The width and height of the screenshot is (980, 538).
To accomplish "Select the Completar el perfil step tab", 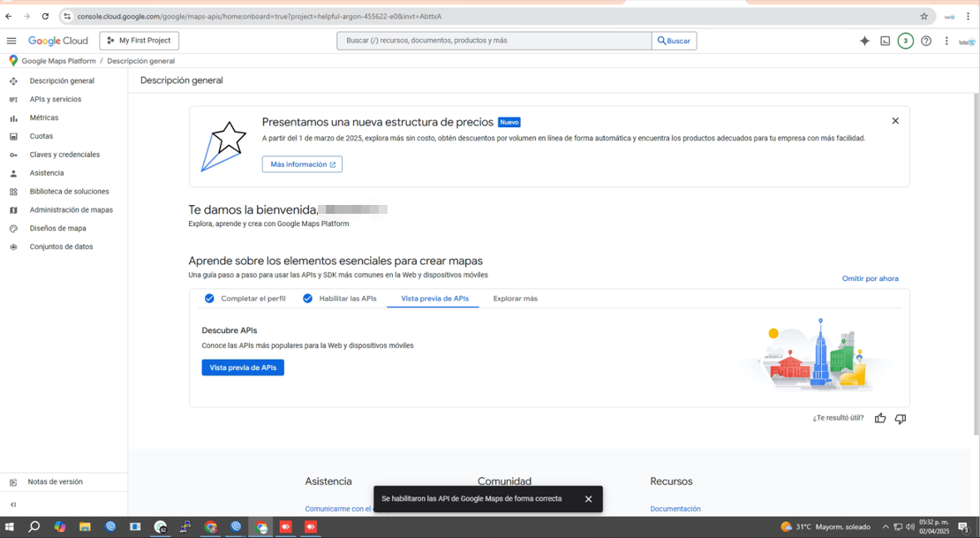I will click(245, 299).
